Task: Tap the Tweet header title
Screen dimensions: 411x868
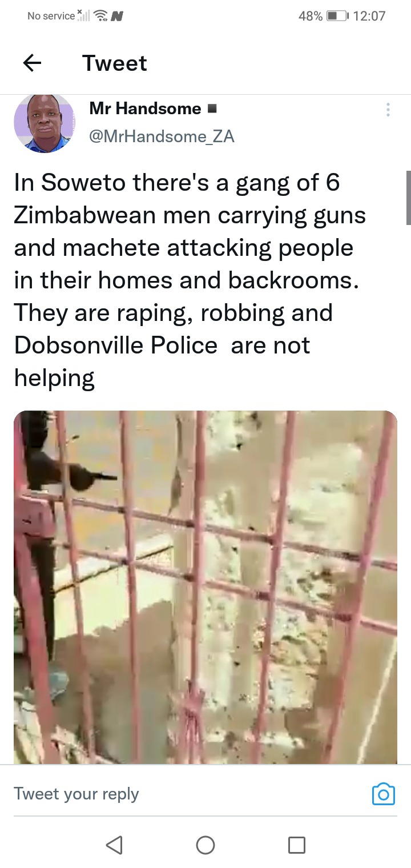Action: coord(115,63)
